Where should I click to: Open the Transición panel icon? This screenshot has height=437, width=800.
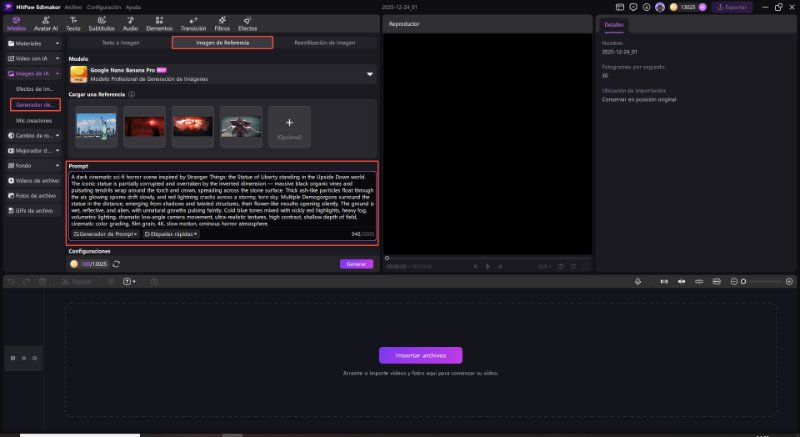click(192, 24)
